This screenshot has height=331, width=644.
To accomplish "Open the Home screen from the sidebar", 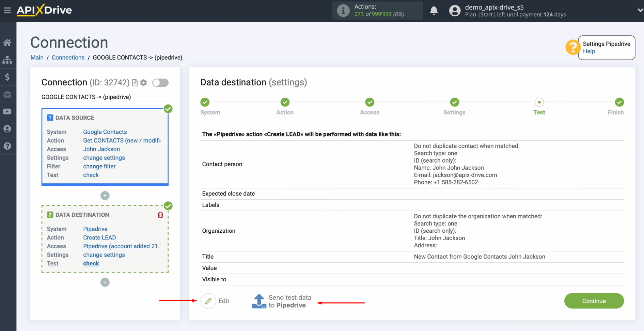I will 7,42.
